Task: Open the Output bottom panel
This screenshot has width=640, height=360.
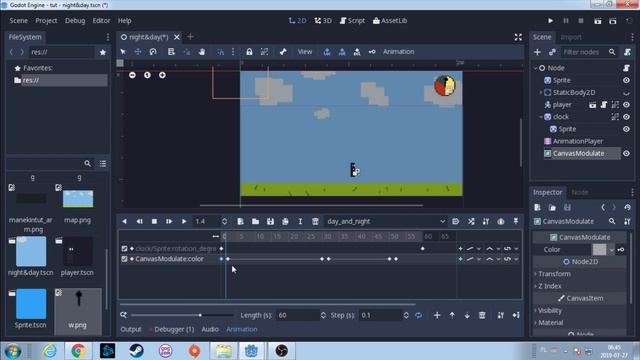Action: 131,329
